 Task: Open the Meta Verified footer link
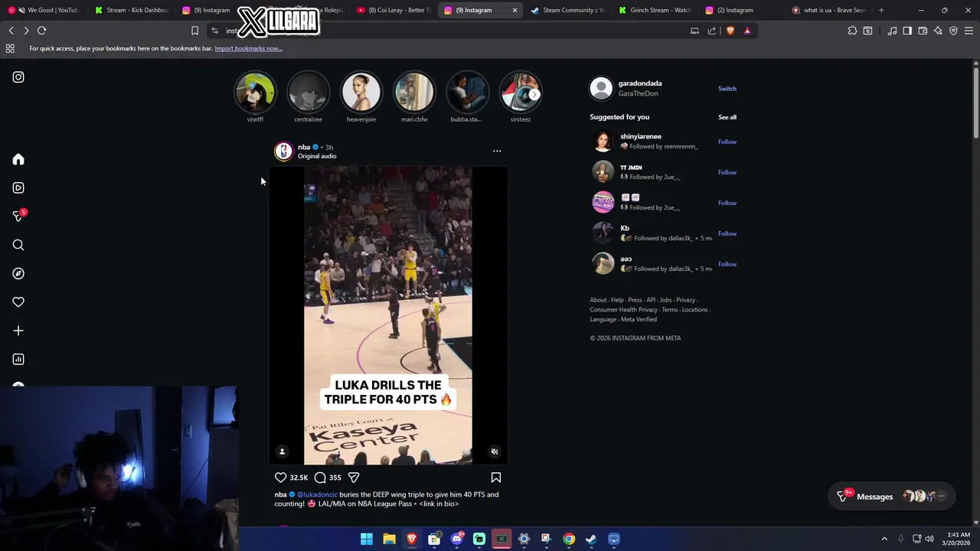coord(639,319)
